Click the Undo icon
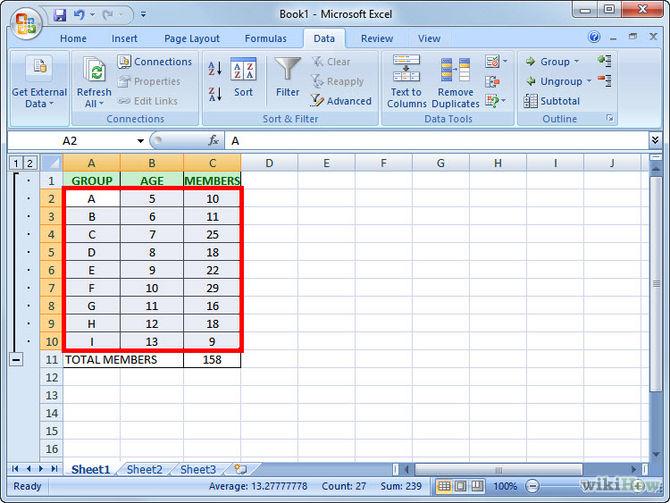 (x=79, y=15)
